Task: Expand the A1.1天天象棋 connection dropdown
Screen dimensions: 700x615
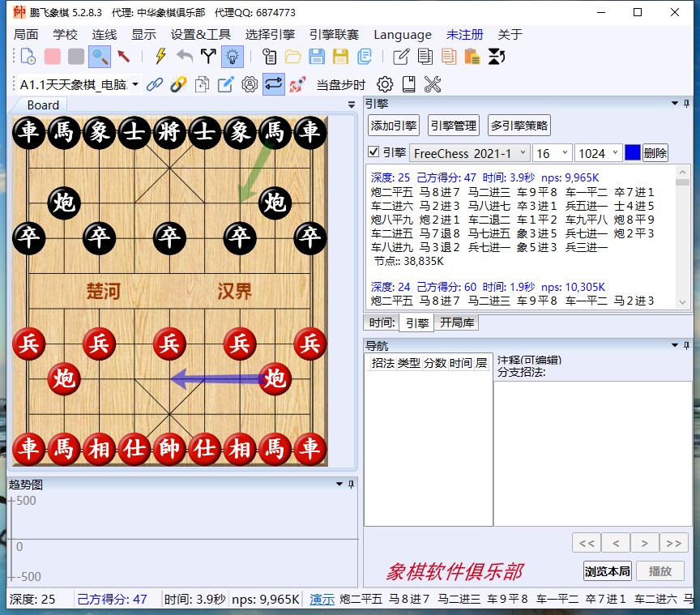Action: [134, 84]
